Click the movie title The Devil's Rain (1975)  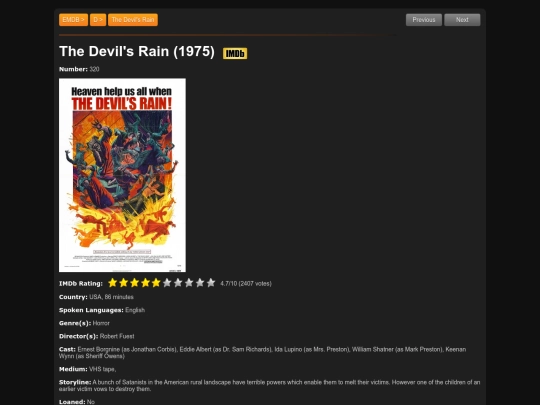[137, 51]
